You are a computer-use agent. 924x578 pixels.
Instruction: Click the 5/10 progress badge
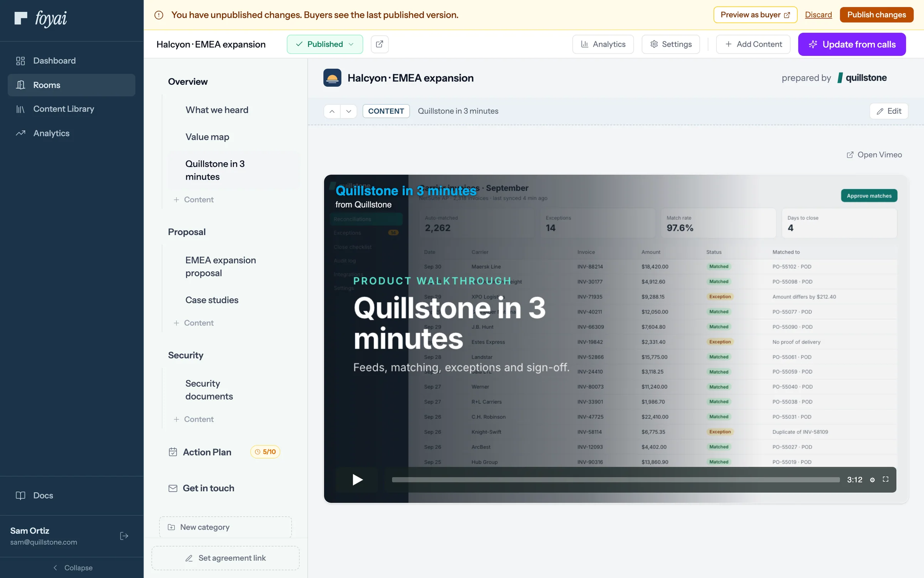tap(265, 452)
